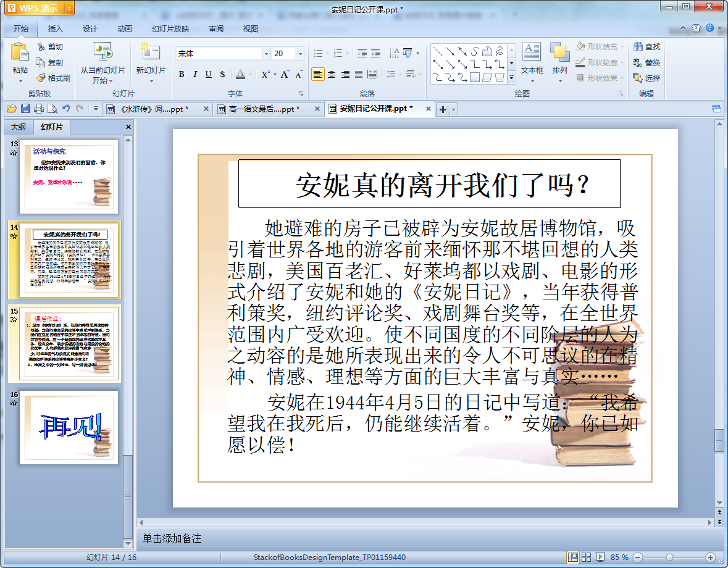Open print preview from quick toolbar
Viewport: 728px width, 568px height.
(52, 109)
